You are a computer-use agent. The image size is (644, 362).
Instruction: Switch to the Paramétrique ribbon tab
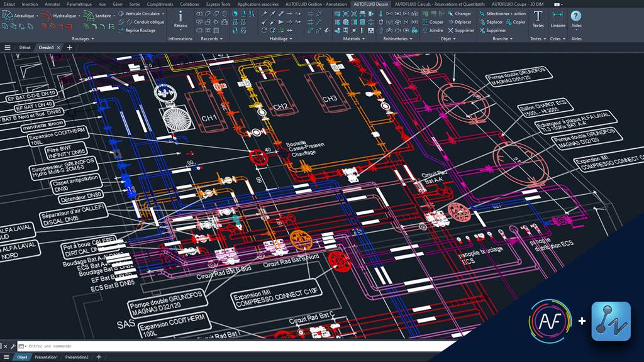pyautogui.click(x=79, y=4)
